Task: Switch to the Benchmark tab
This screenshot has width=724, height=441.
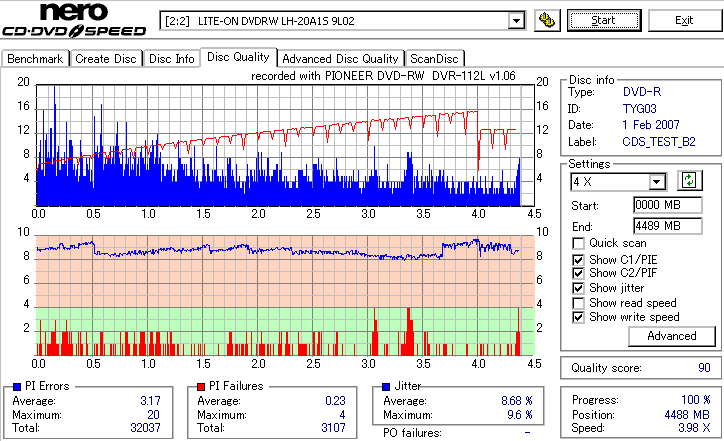Action: [35, 59]
